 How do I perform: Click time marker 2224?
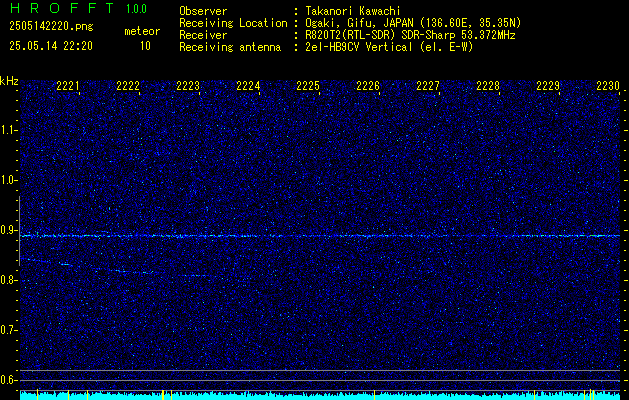pos(248,86)
